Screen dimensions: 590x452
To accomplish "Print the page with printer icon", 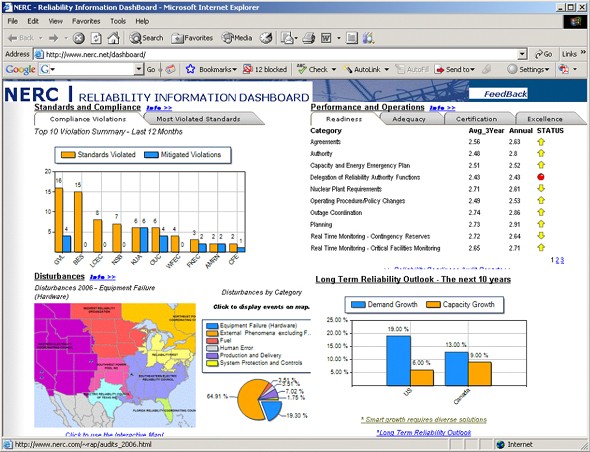I will [309, 38].
